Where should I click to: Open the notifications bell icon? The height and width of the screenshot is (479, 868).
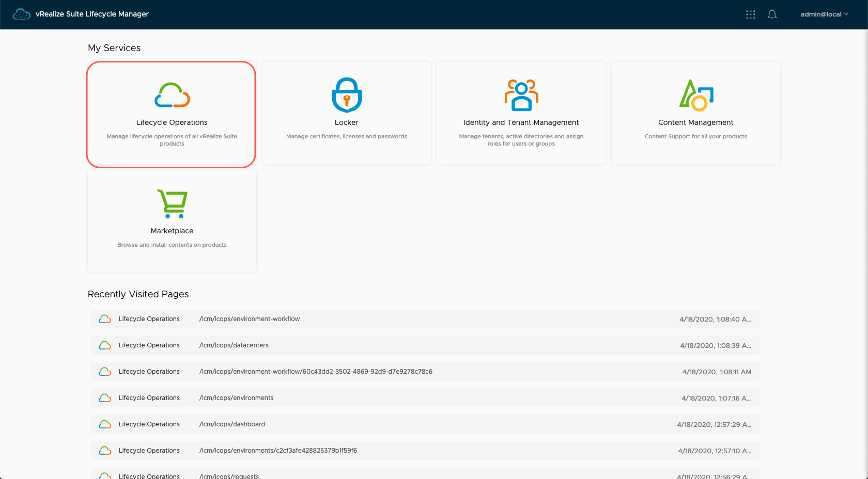pos(772,14)
